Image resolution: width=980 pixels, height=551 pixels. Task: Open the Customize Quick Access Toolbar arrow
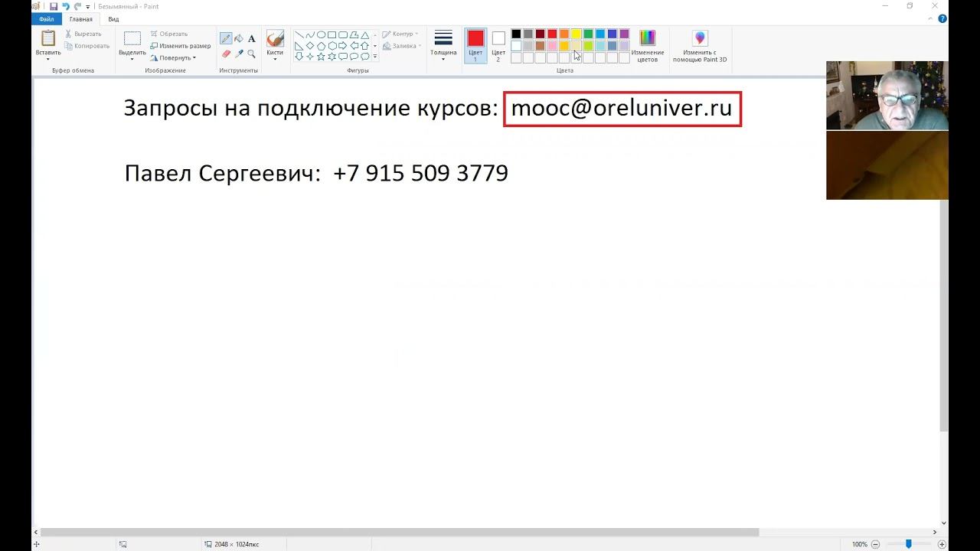click(88, 7)
